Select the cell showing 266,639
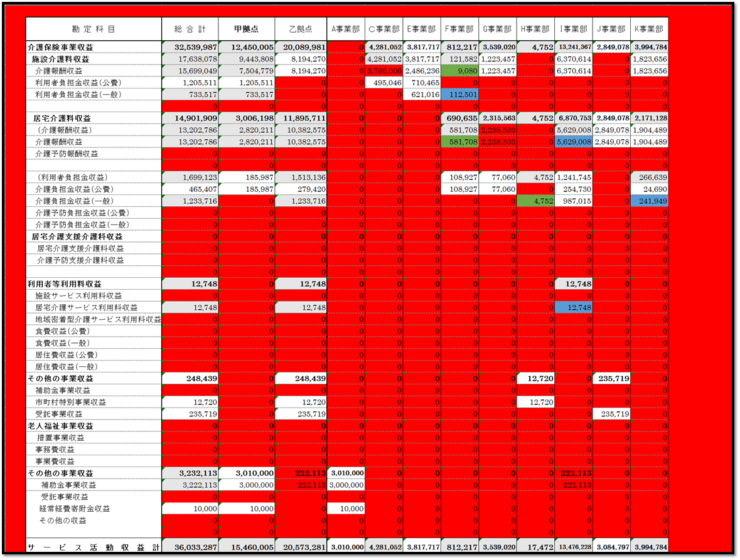Viewport: 740px width, 560px height. [x=650, y=177]
